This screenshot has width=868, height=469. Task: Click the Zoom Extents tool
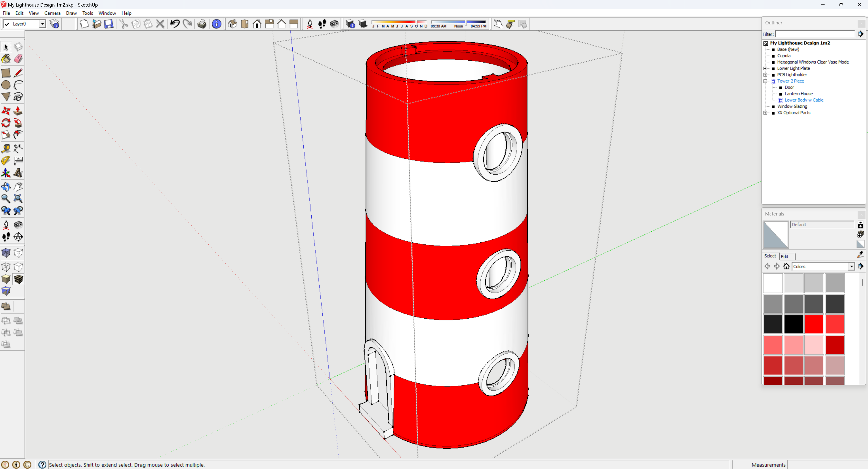18,199
